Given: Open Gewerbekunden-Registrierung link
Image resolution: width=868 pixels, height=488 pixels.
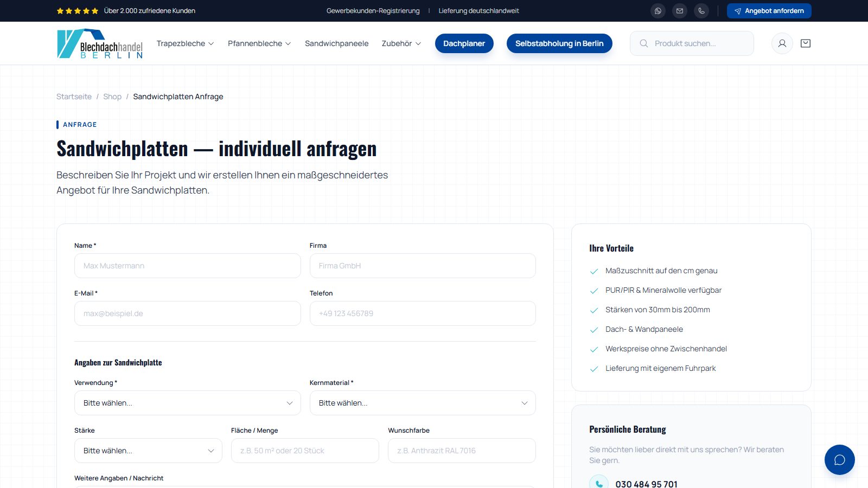Looking at the screenshot, I should (373, 11).
